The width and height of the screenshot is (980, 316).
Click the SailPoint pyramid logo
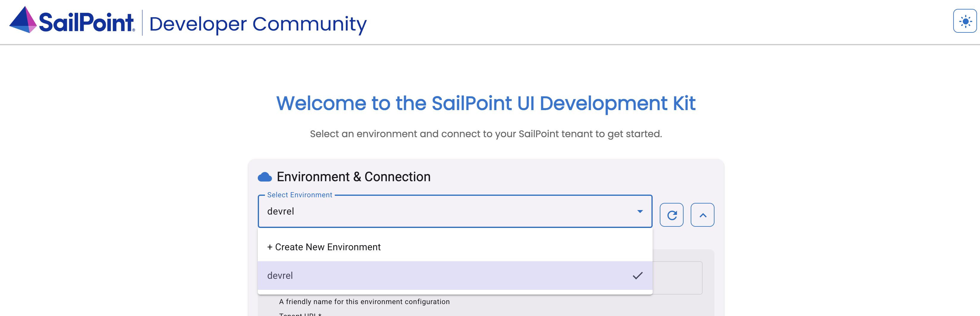click(x=22, y=20)
